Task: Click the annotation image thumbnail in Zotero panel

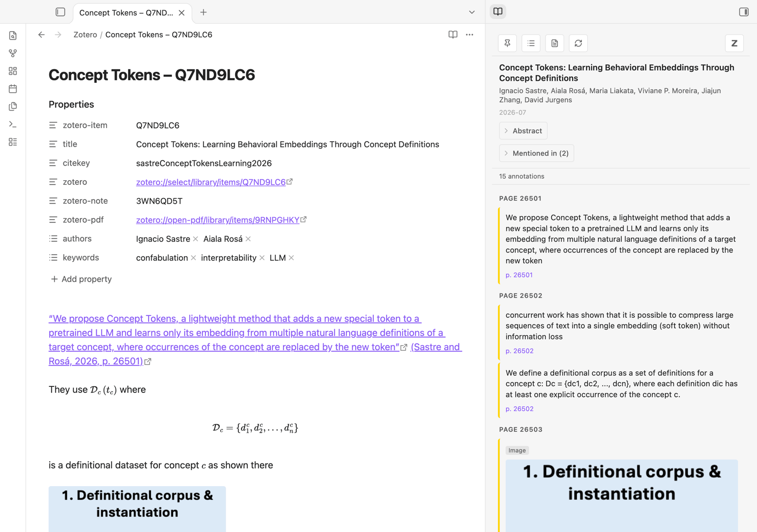Action: coord(622,496)
